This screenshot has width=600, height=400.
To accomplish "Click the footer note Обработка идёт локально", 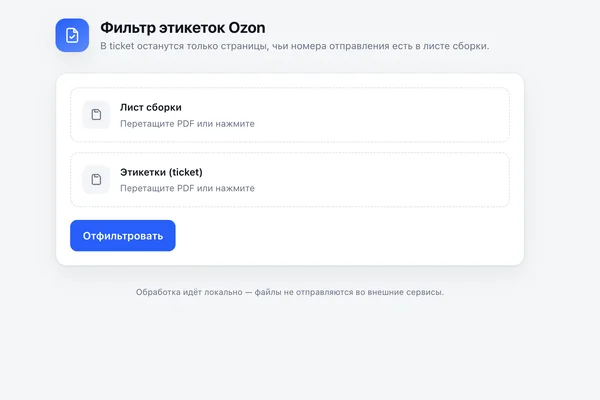I will click(x=290, y=292).
